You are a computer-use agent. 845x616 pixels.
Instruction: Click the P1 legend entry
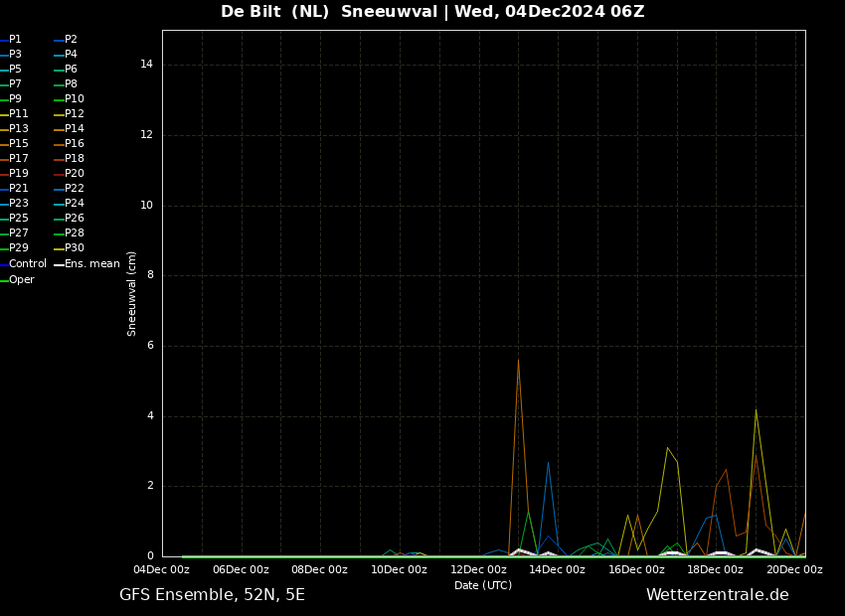[15, 40]
